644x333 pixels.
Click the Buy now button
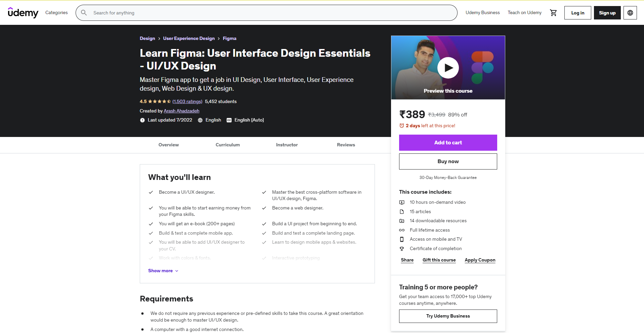448,161
